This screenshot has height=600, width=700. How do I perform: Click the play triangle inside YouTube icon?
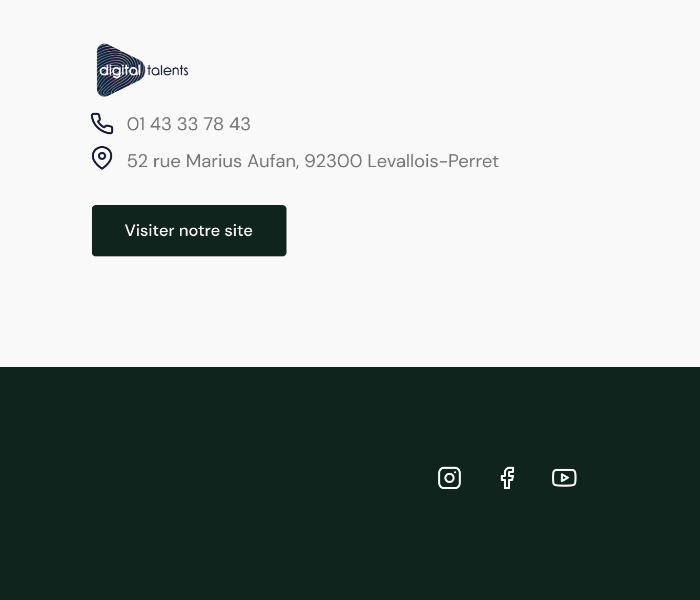point(565,478)
